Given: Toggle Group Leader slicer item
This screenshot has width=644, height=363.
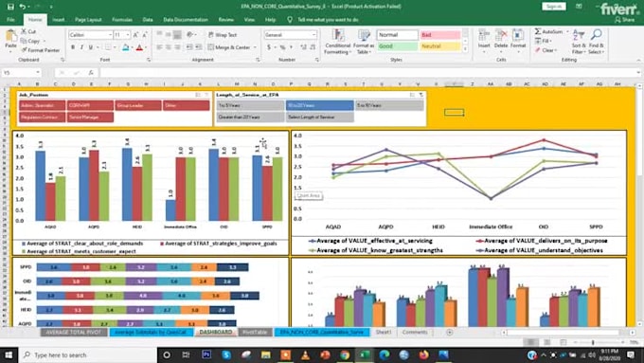Looking at the screenshot, I should tap(138, 105).
